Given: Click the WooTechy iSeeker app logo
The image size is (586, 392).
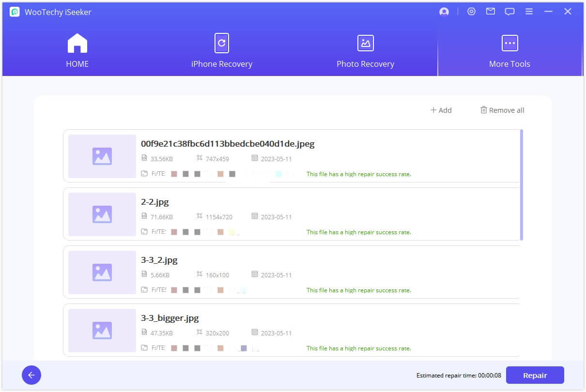Looking at the screenshot, I should click(15, 12).
